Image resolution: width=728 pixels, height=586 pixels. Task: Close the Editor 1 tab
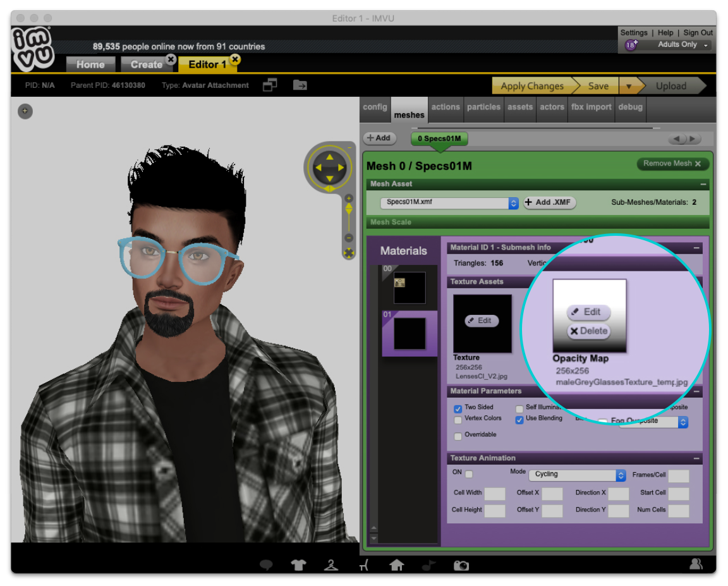click(235, 59)
